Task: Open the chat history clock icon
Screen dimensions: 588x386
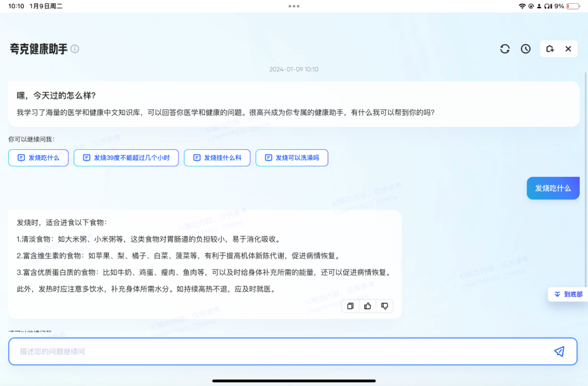Action: tap(525, 48)
